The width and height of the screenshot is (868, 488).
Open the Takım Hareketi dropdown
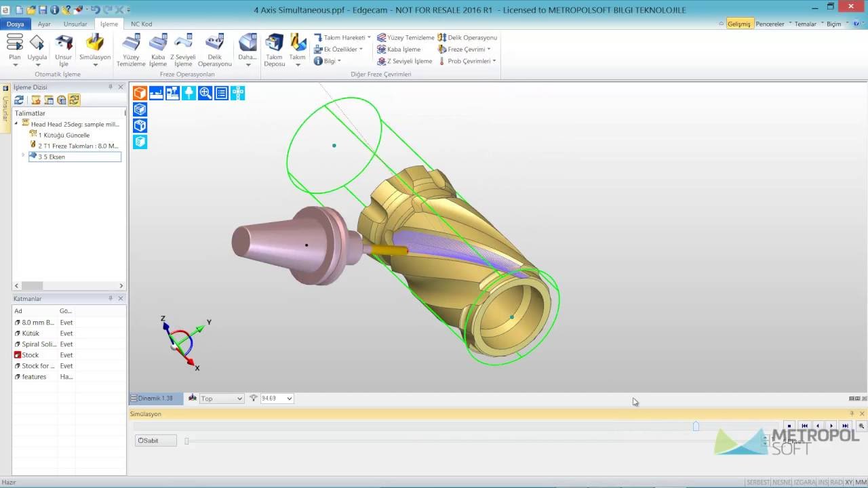342,38
